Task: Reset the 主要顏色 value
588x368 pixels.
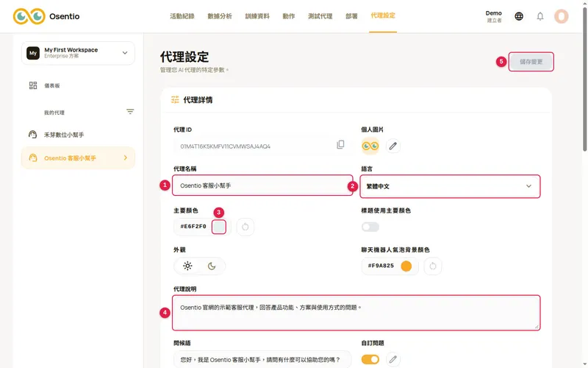Action: point(245,227)
